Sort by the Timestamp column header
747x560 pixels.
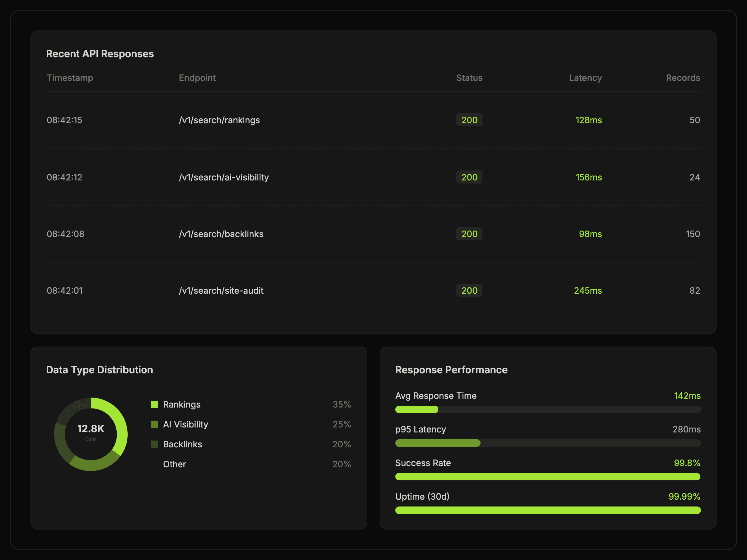(x=70, y=78)
